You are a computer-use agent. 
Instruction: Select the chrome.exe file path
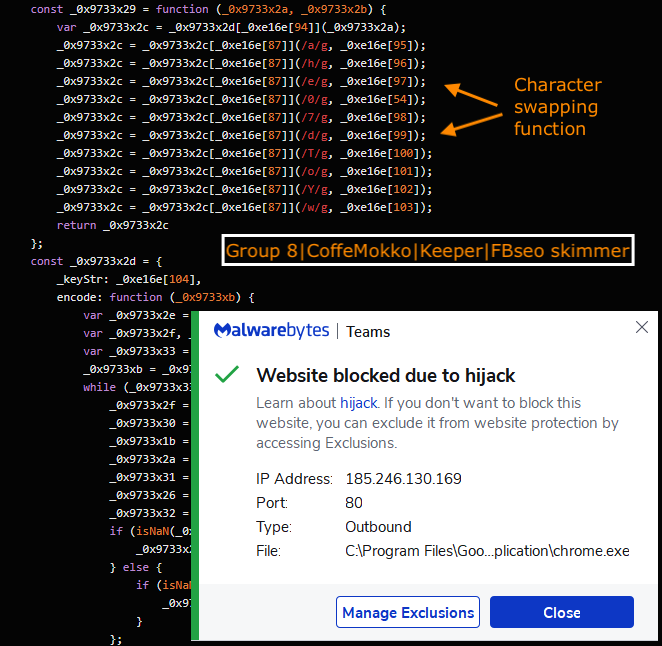tap(487, 551)
